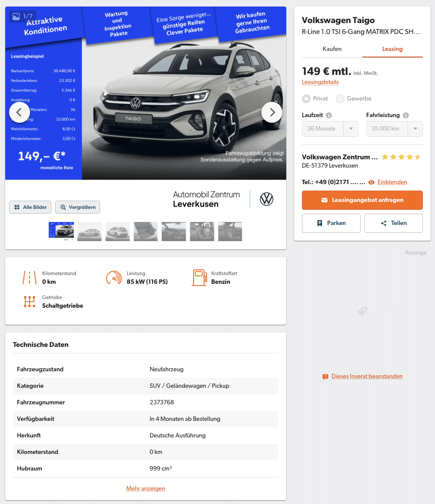Click the image counter icon 1/7
The height and width of the screenshot is (504, 435).
point(16,16)
